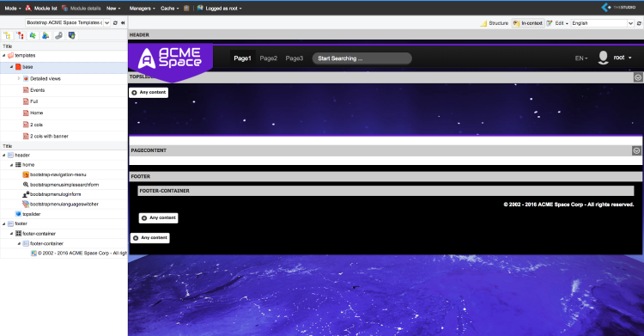Select the red tree tab icon
The image size is (644, 336).
tap(20, 36)
